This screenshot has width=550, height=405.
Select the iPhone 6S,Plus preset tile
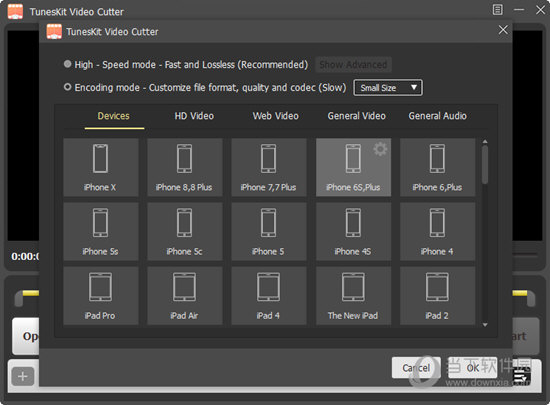point(353,167)
